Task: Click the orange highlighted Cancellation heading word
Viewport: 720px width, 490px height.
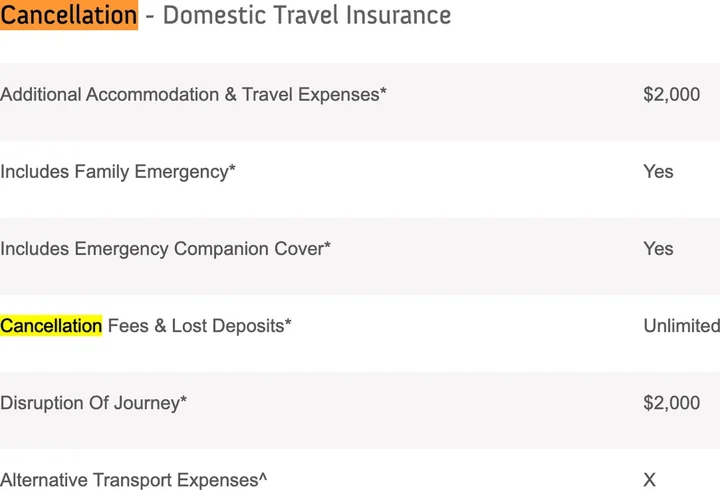Action: [69, 15]
